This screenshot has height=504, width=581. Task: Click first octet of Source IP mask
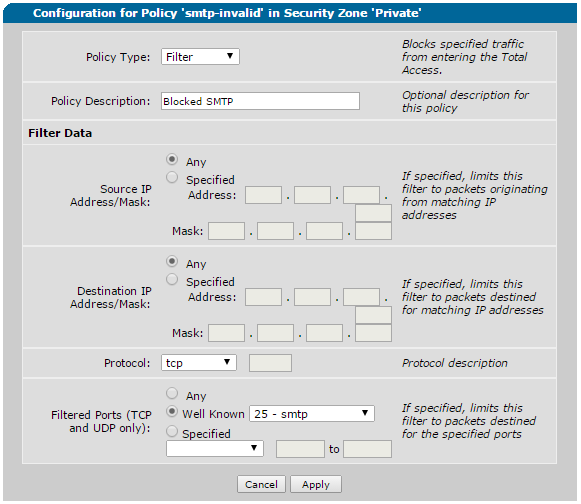(226, 231)
